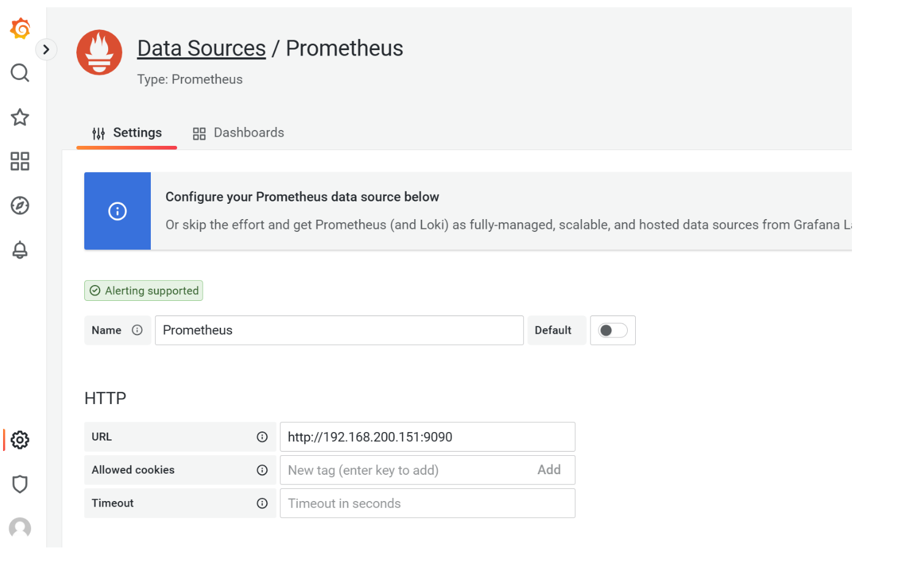Focus the Timeout in seconds field
The height and width of the screenshot is (570, 924).
pos(427,503)
